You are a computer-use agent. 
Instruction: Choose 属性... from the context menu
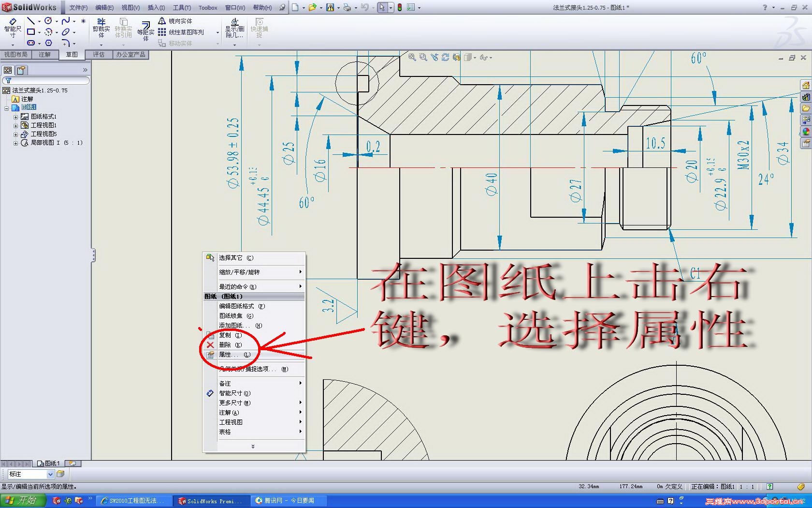click(254, 355)
